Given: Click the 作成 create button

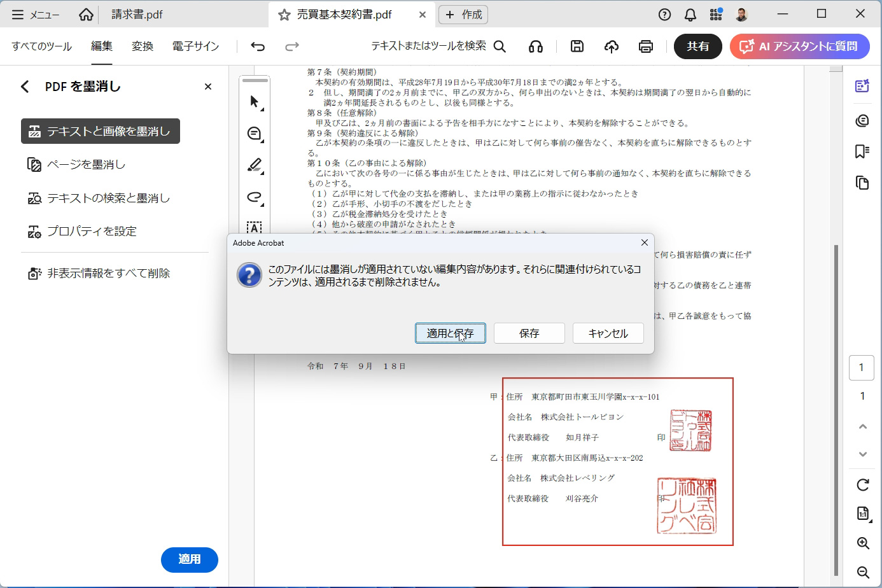Looking at the screenshot, I should pos(463,15).
